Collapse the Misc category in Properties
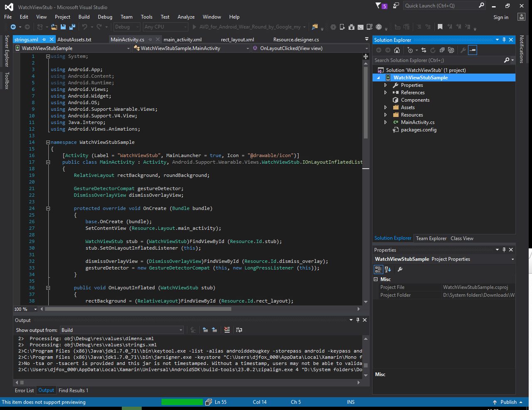 (376, 279)
